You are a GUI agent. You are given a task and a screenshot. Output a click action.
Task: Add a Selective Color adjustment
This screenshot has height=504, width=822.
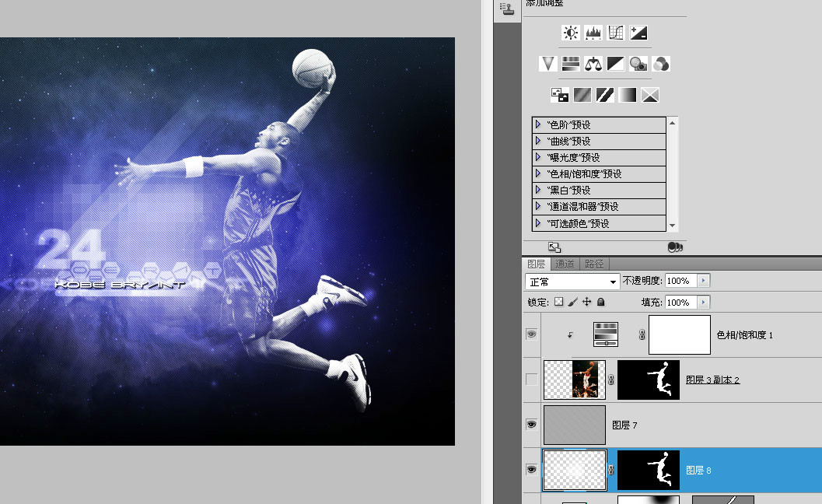650,95
